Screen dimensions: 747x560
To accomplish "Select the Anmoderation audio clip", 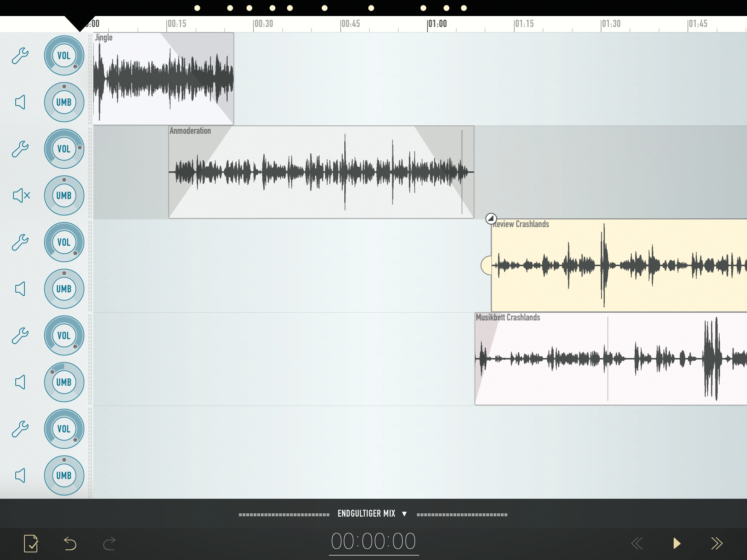I will 321,172.
